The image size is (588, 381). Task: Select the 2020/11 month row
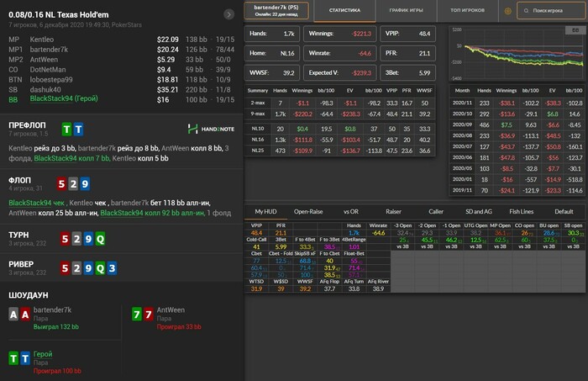click(517, 103)
